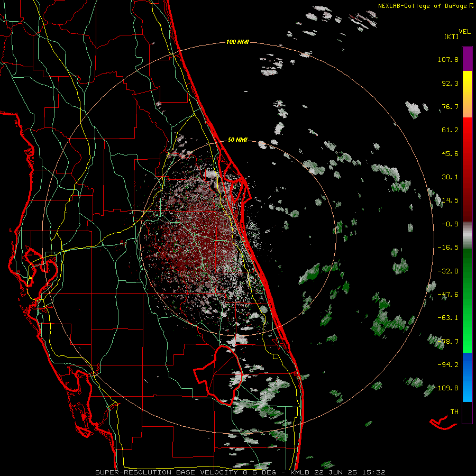Select the 61.2 scale value
Screen dimensions: 476x476
(x=450, y=130)
